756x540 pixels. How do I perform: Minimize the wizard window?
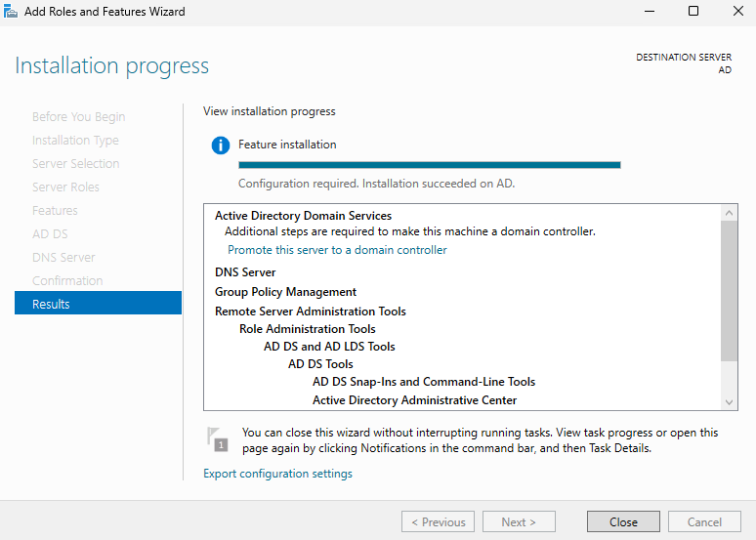(x=650, y=12)
